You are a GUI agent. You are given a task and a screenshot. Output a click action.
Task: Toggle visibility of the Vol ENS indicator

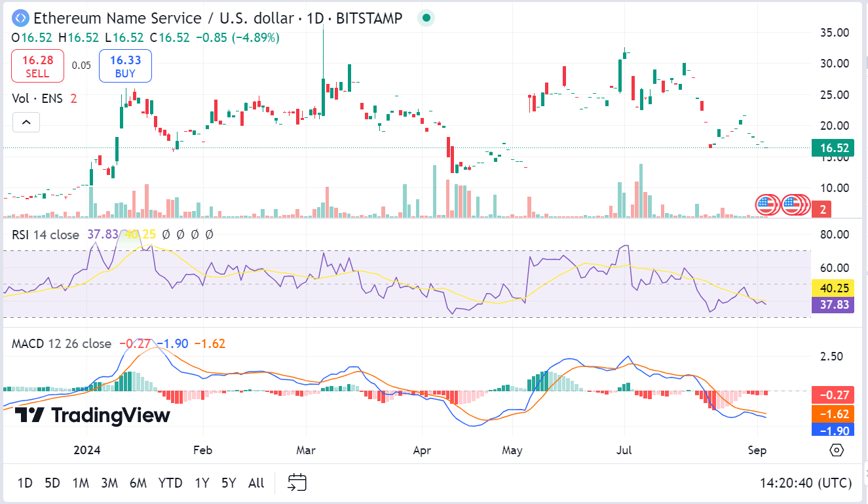coord(38,98)
